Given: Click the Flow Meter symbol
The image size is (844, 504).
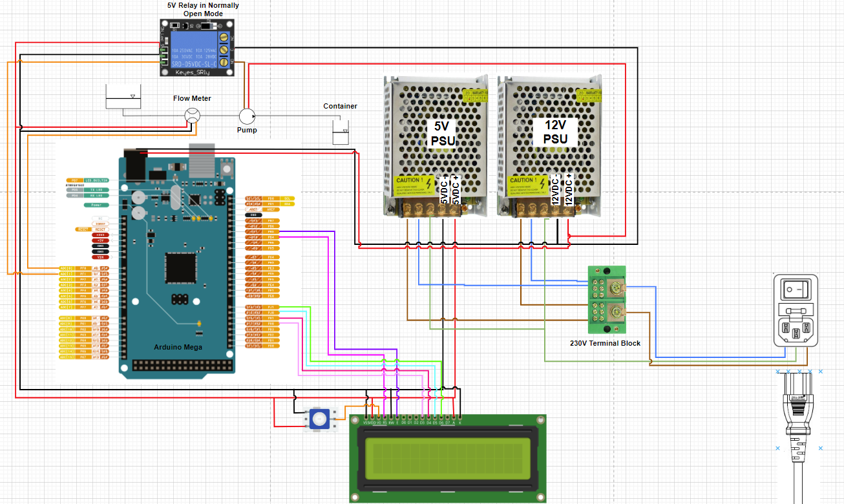Looking at the screenshot, I should (192, 115).
